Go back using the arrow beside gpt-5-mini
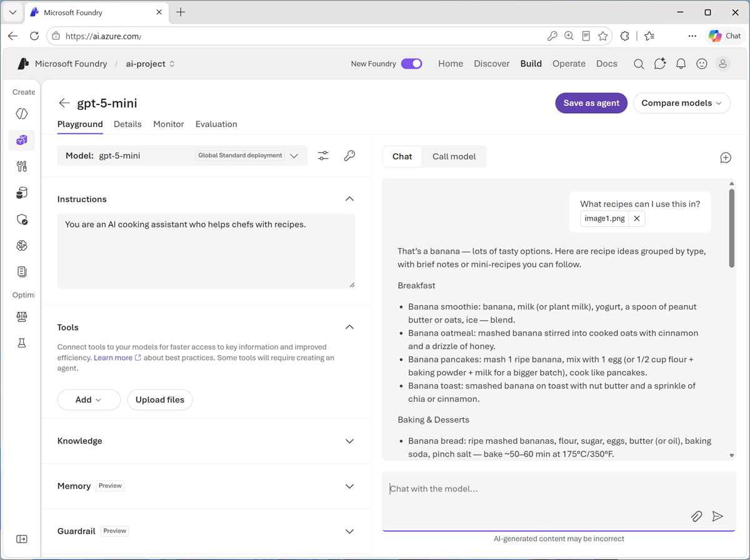Image resolution: width=750 pixels, height=560 pixels. coord(64,103)
